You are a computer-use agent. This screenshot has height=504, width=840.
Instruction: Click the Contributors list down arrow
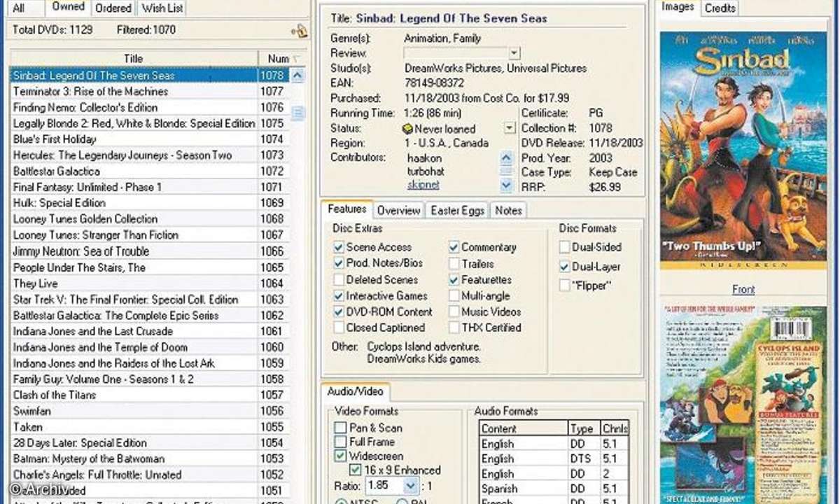(x=507, y=185)
